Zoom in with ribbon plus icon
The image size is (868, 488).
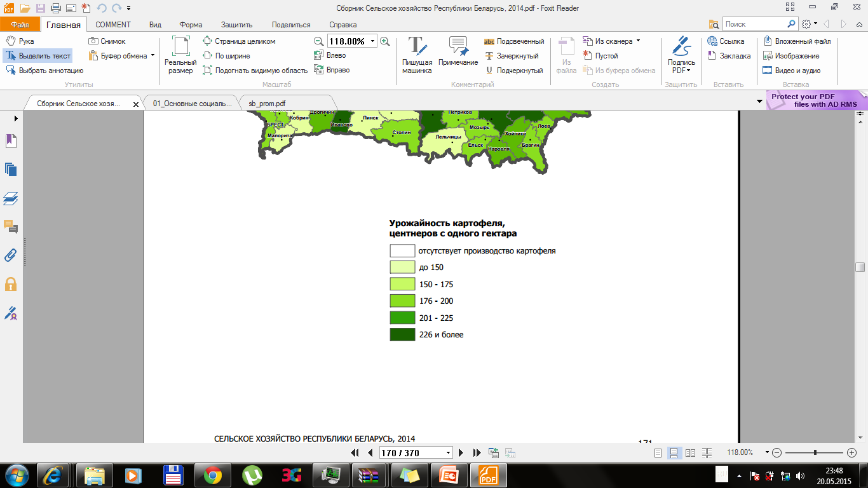point(384,41)
